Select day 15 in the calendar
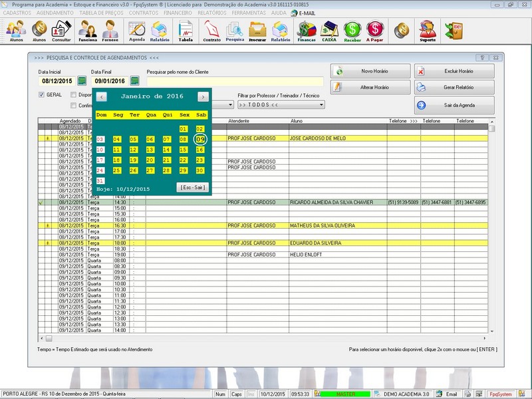The height and width of the screenshot is (399, 532). (x=184, y=150)
